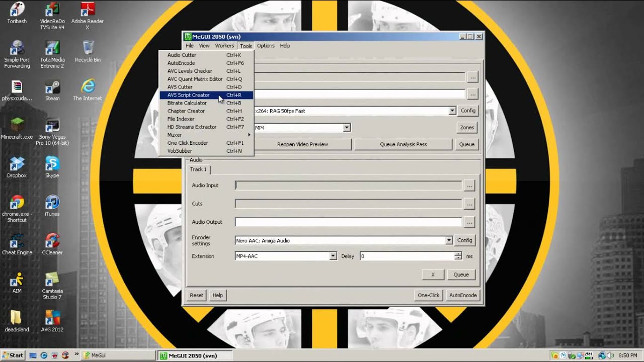Image resolution: width=644 pixels, height=362 pixels.
Task: Launch Steam from desktop
Action: click(x=52, y=90)
